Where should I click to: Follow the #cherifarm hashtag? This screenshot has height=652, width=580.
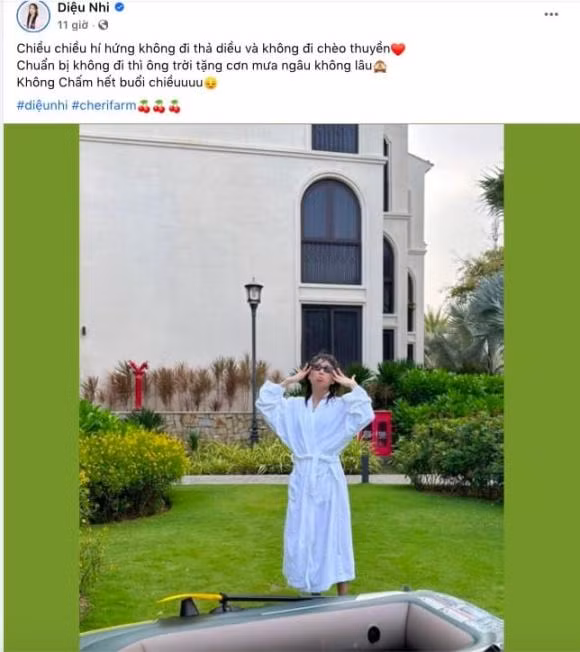coord(104,106)
